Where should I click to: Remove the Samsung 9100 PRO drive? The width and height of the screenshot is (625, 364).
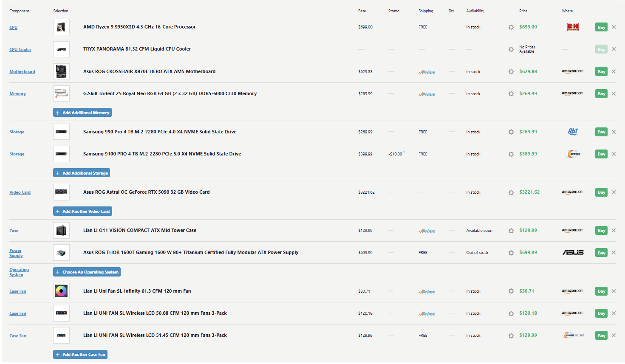click(614, 154)
